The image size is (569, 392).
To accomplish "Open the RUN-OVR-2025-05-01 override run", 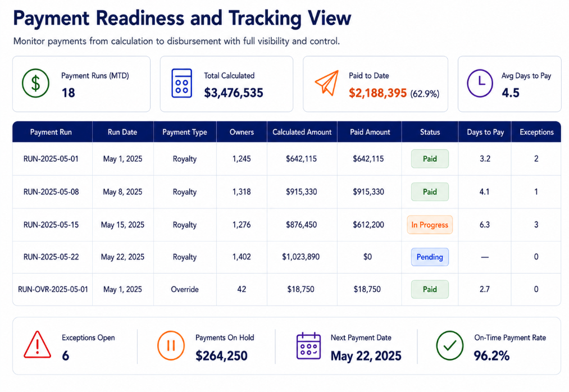I will pyautogui.click(x=53, y=289).
